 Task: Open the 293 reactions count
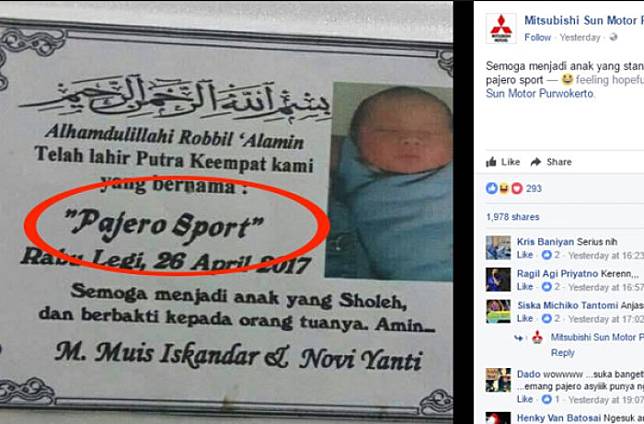(x=534, y=189)
